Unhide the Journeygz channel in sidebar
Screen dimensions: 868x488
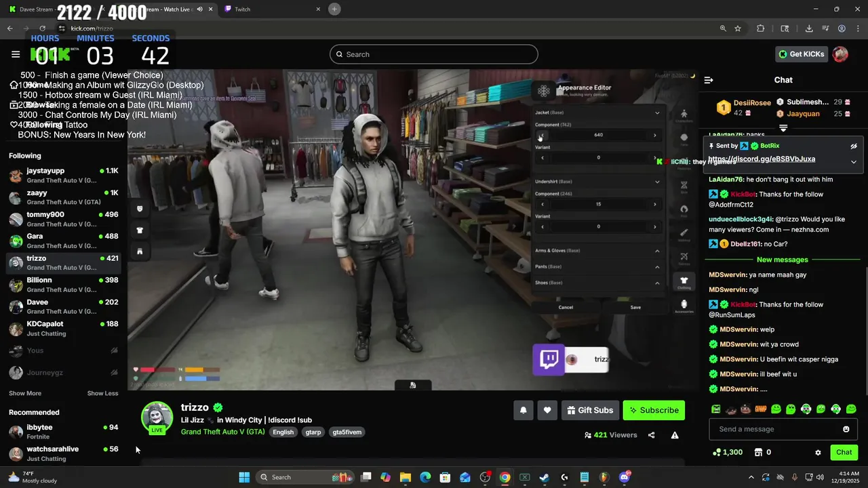point(114,372)
